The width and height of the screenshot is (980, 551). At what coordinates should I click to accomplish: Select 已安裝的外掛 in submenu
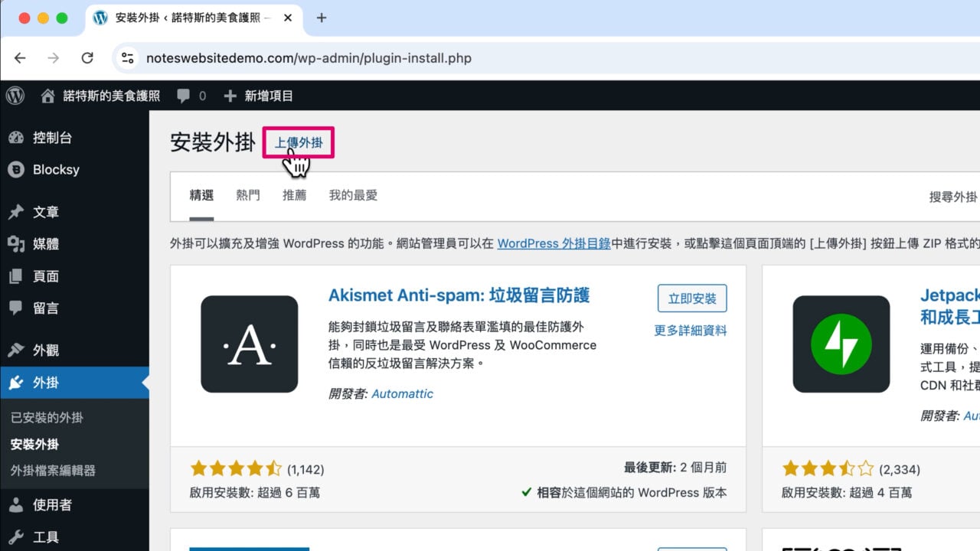tap(47, 418)
